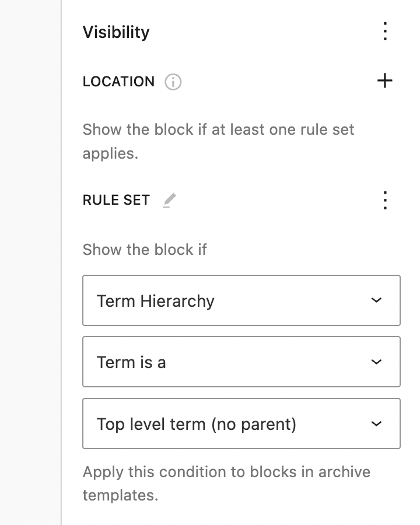Add a new location with the plus icon
This screenshot has height=525, width=420.
(385, 82)
